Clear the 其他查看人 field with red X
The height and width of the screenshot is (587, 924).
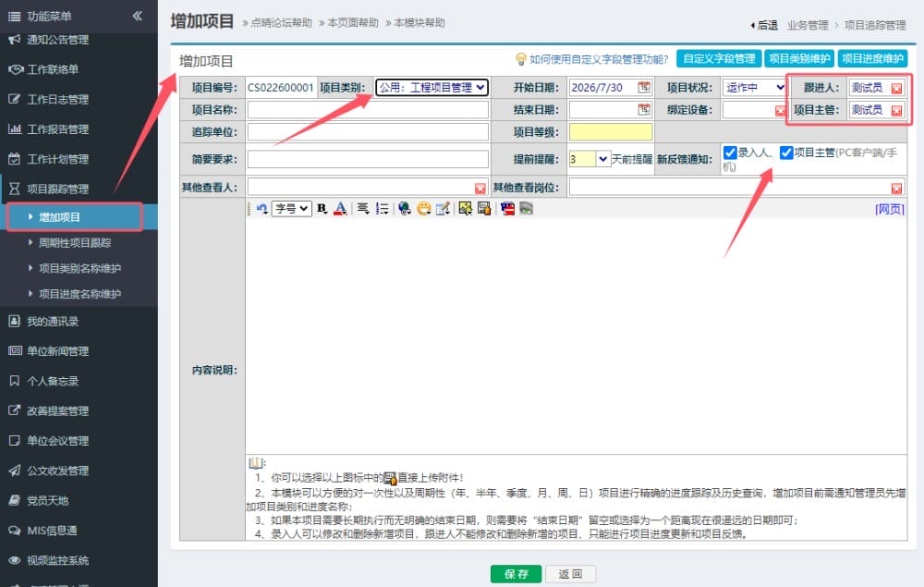click(480, 188)
